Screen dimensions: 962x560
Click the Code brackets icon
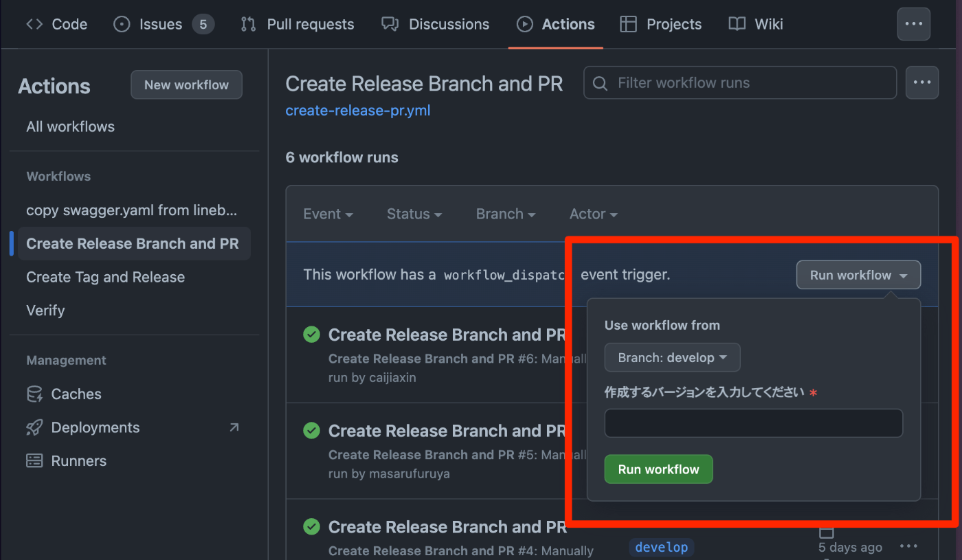(x=34, y=24)
